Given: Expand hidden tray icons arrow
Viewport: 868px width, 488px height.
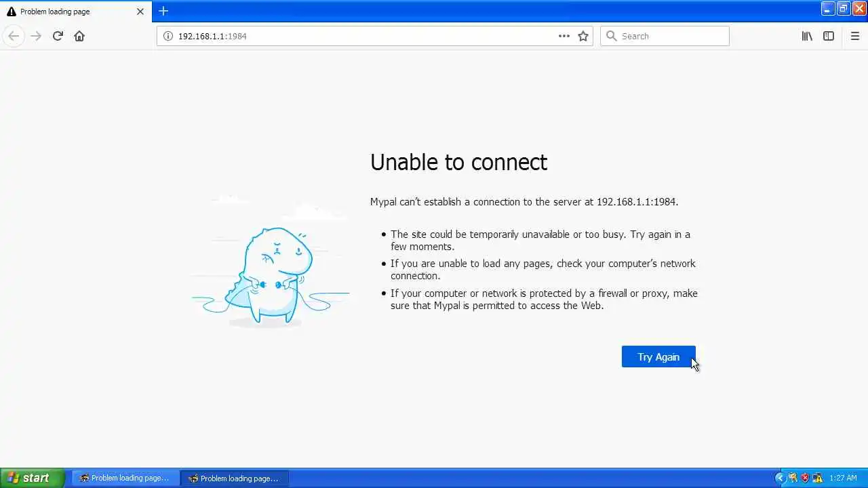Looking at the screenshot, I should pos(780,478).
